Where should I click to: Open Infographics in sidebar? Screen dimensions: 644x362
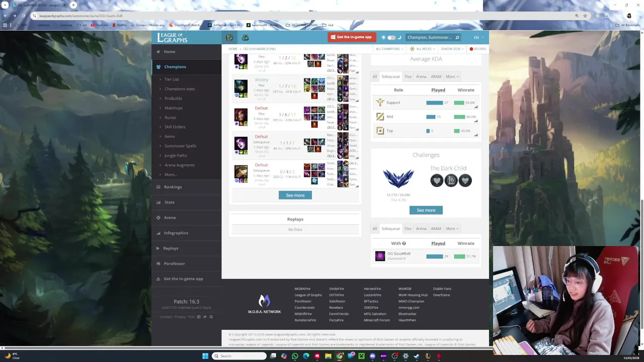pyautogui.click(x=176, y=233)
